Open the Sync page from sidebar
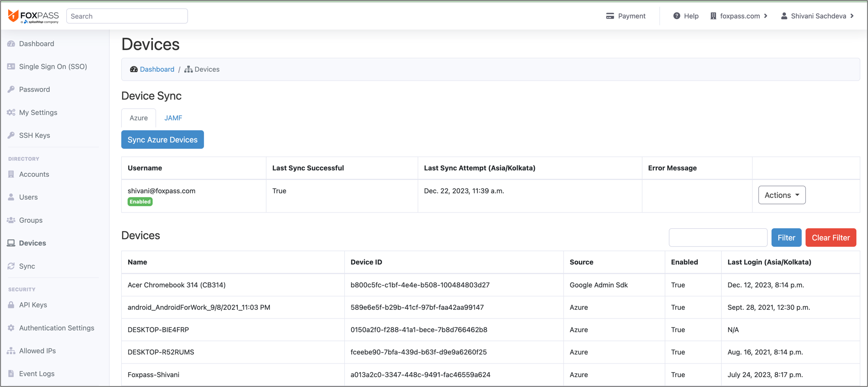The image size is (868, 387). click(x=27, y=266)
